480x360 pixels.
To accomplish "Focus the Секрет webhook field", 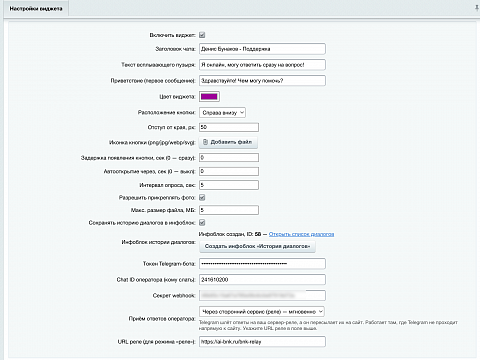I will point(262,295).
